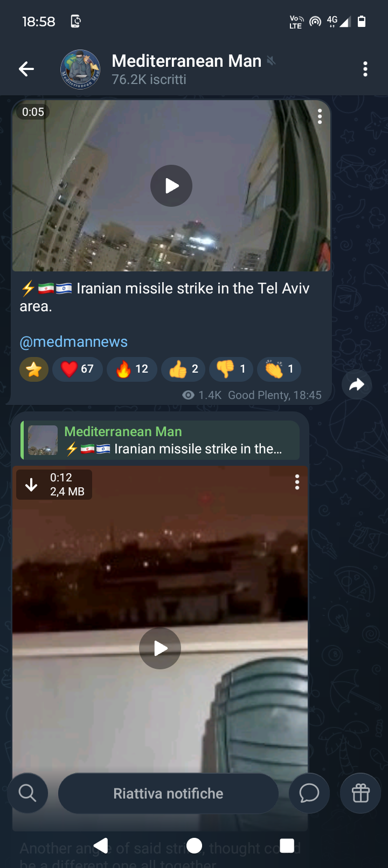This screenshot has width=388, height=868.
Task: Tap the @medmannews link
Action: click(x=74, y=342)
